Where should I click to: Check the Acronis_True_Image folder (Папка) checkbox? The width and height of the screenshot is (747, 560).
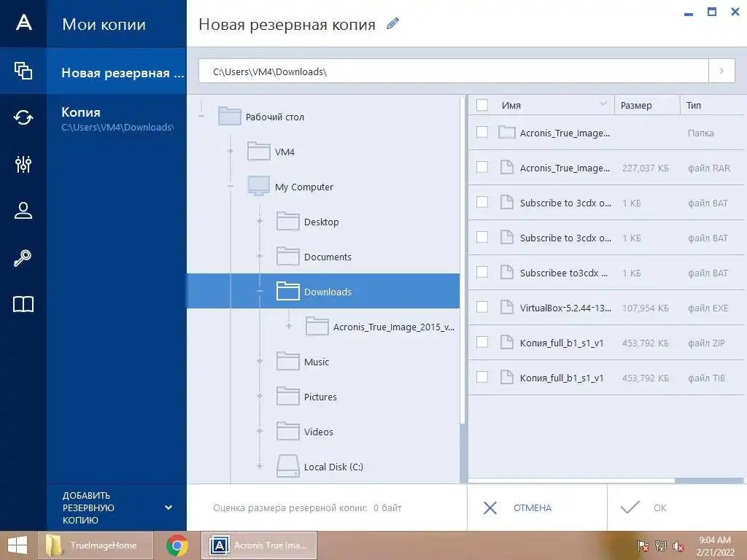(482, 132)
